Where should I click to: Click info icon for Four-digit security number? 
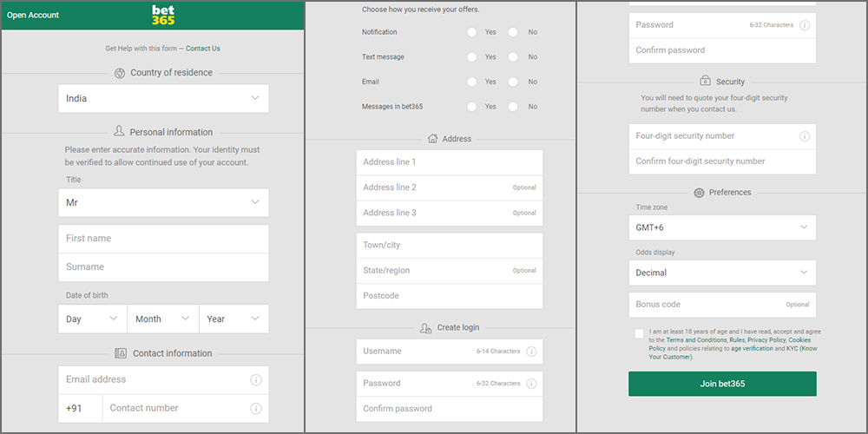[805, 136]
